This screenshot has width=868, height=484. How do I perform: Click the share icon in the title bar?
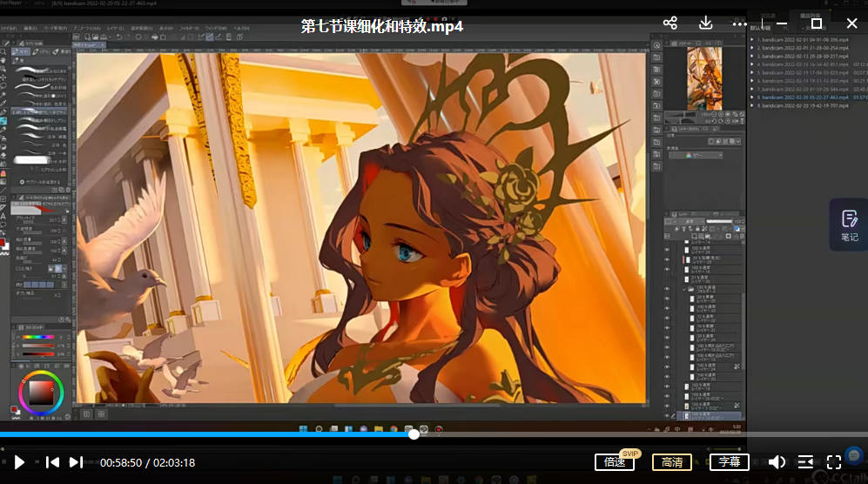pyautogui.click(x=670, y=24)
